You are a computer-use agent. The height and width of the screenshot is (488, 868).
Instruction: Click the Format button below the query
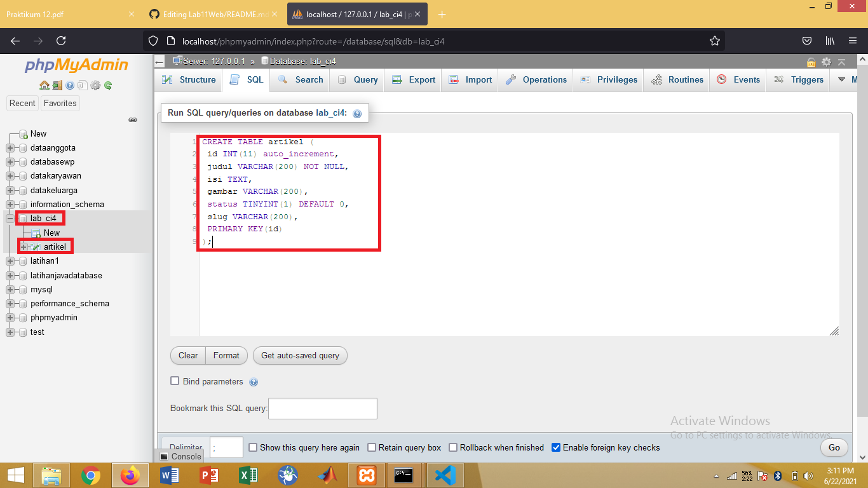tap(226, 355)
